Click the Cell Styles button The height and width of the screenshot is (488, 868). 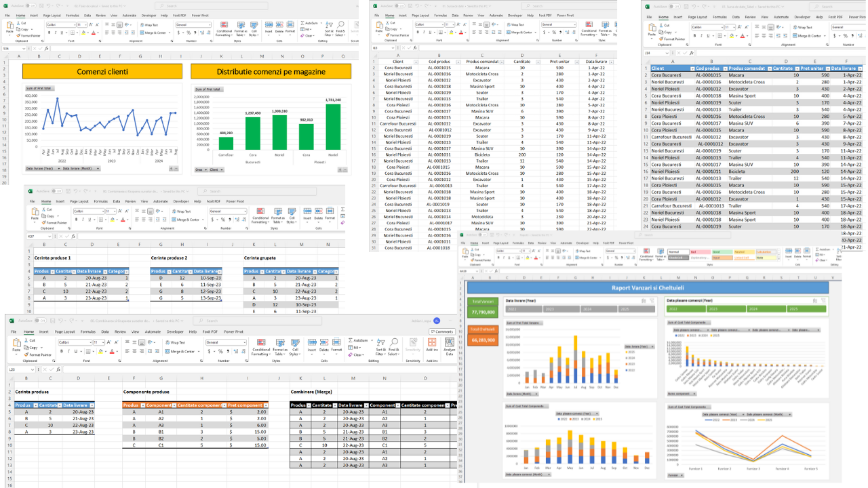295,348
